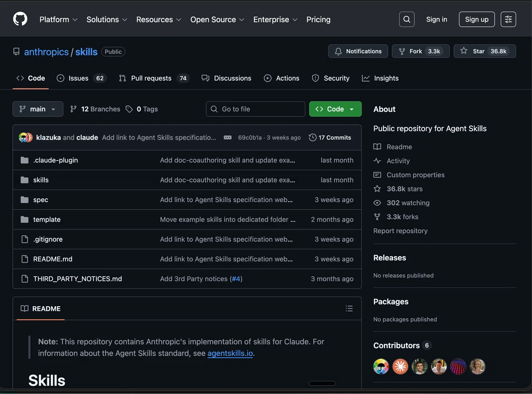532x394 pixels.
Task: Open Enterprise dropdown menu
Action: coord(275,20)
